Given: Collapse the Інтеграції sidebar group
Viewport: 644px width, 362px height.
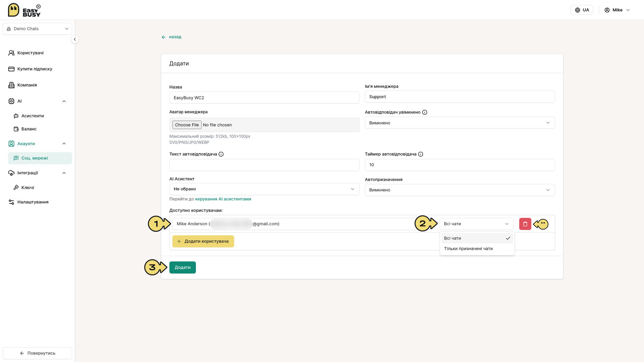Looking at the screenshot, I should (x=64, y=173).
